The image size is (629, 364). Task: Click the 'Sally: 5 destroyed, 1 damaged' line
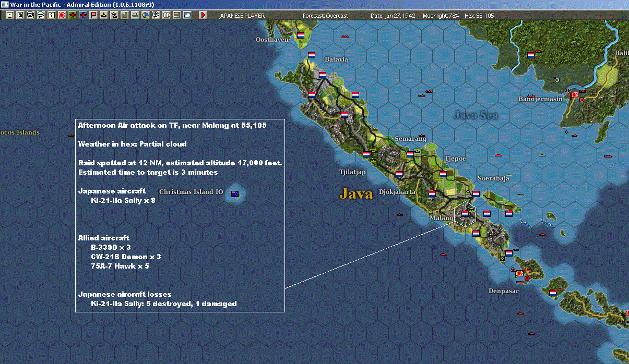pyautogui.click(x=164, y=304)
